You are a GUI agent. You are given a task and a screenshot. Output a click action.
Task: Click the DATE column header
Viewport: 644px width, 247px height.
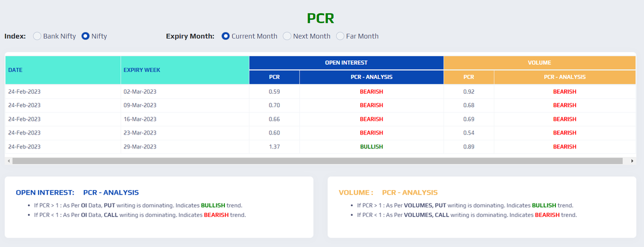63,70
